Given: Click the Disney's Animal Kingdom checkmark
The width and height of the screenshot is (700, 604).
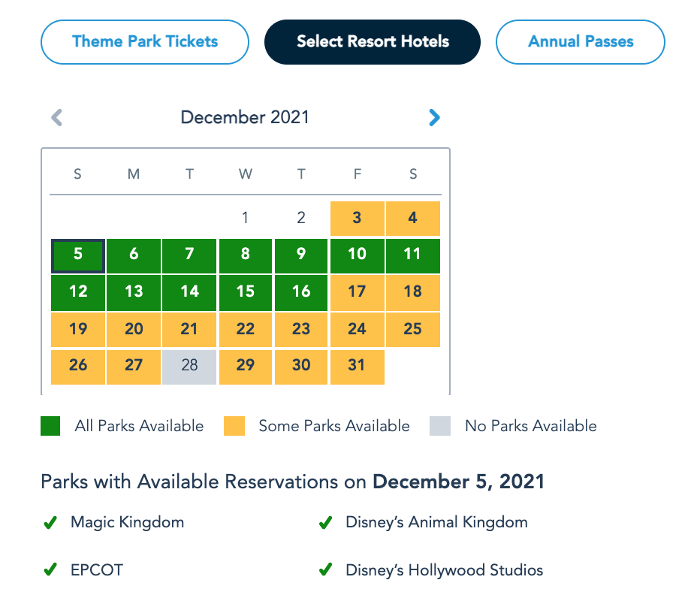Looking at the screenshot, I should coord(326,523).
